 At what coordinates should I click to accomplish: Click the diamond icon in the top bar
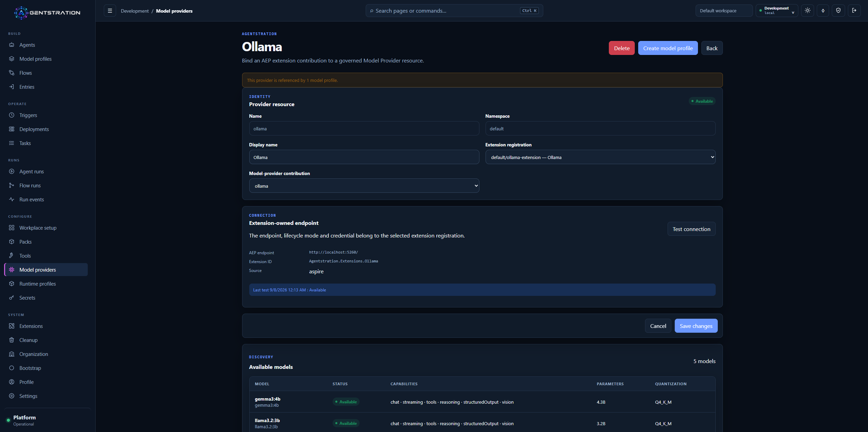[x=823, y=11]
